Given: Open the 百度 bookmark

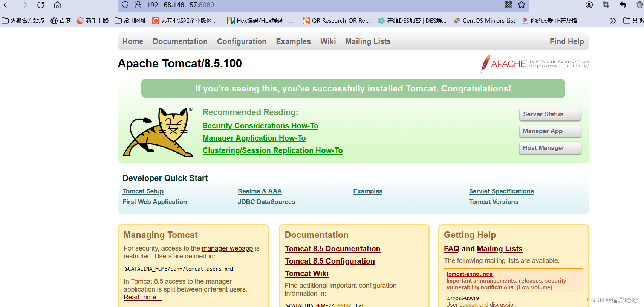Looking at the screenshot, I should (x=61, y=21).
